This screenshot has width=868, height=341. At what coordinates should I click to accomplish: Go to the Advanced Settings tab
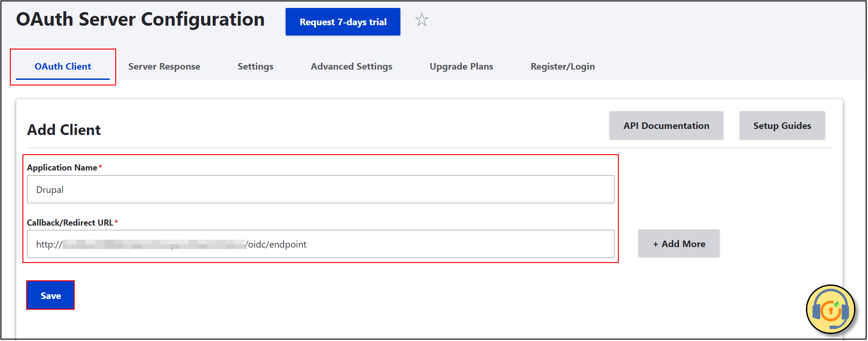pyautogui.click(x=351, y=66)
